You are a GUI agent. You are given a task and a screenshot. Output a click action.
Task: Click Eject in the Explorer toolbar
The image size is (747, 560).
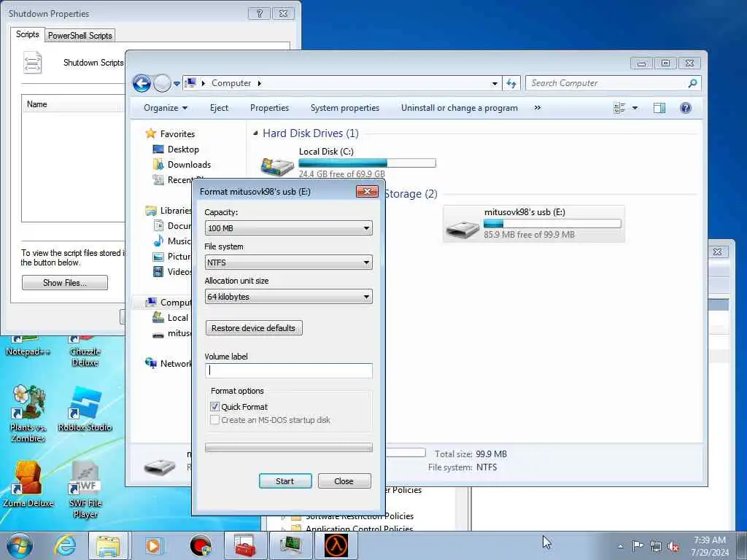219,108
